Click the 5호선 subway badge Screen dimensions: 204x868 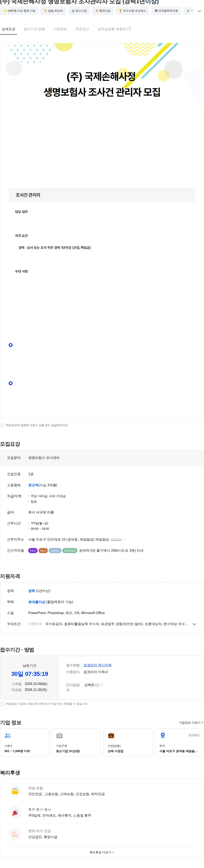pyautogui.click(x=33, y=551)
